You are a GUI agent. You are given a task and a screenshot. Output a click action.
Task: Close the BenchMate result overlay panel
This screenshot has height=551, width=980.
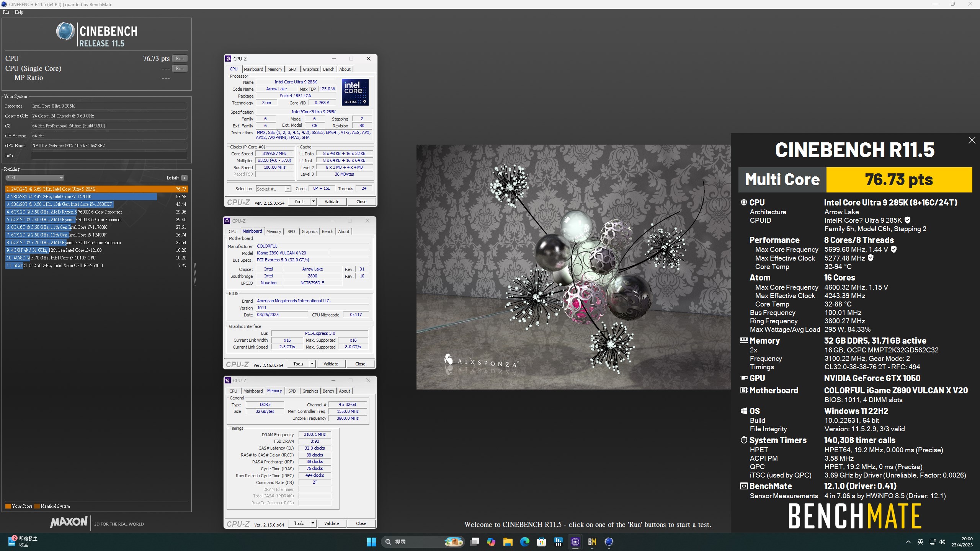point(972,140)
